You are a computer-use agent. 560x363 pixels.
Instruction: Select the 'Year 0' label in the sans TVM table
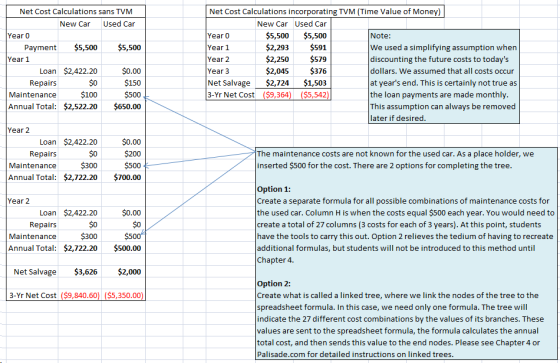(19, 36)
